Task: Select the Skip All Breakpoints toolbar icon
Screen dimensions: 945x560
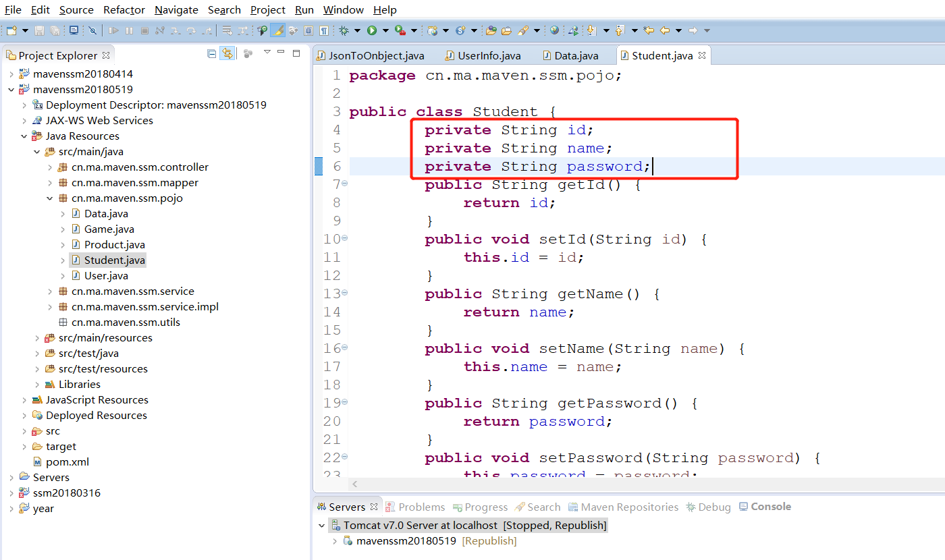Action: point(93,30)
